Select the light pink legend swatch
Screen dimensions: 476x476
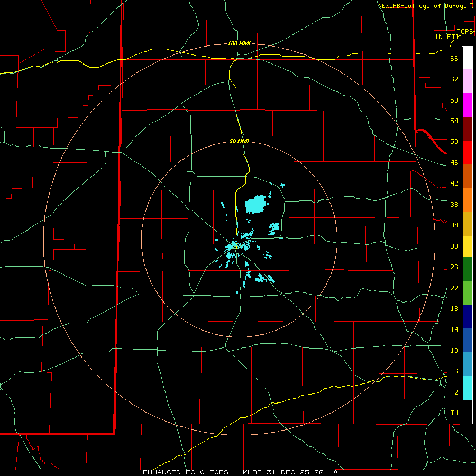pos(467,81)
